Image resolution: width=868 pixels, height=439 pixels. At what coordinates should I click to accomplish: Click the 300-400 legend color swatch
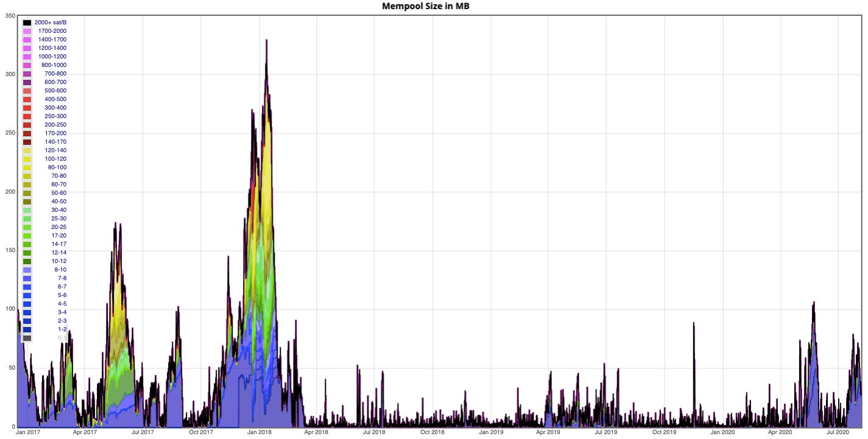(x=27, y=108)
